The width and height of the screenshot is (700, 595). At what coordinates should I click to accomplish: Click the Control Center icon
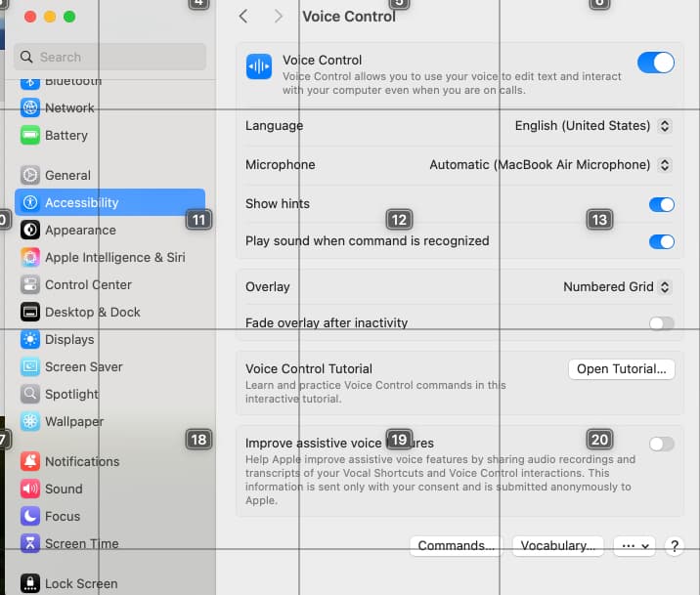(x=30, y=284)
